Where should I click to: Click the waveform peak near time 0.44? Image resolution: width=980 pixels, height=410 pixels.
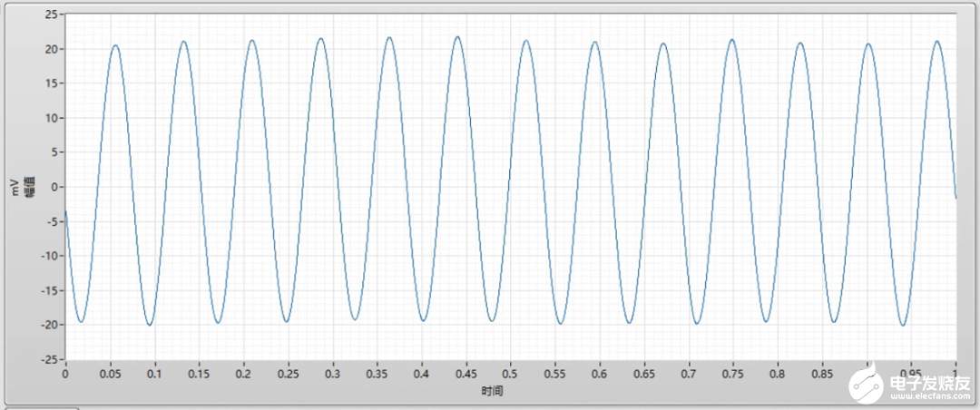click(x=457, y=37)
